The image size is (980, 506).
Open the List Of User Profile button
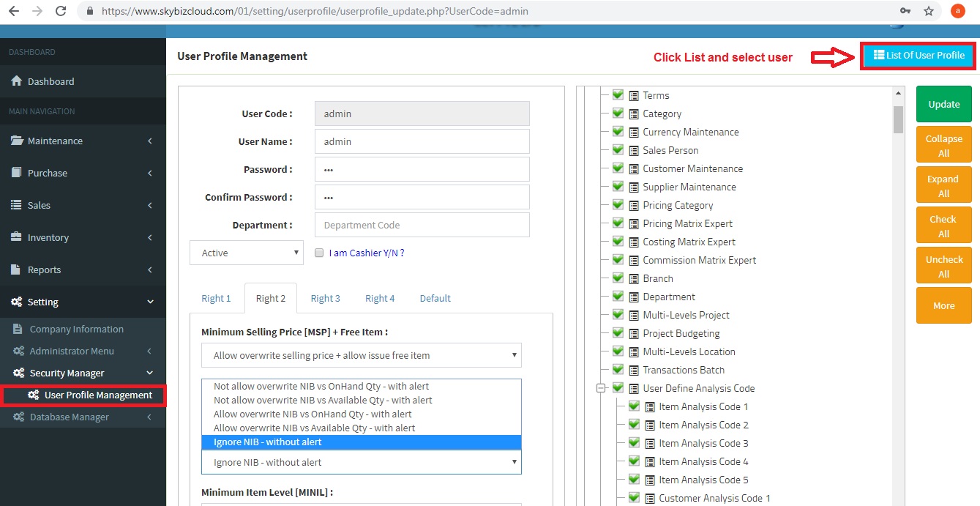[x=918, y=56]
